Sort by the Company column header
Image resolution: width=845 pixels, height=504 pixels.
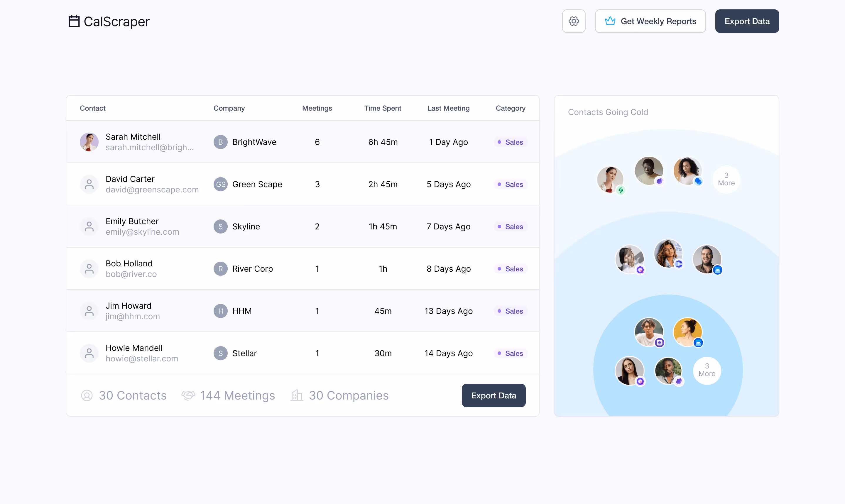tap(229, 108)
